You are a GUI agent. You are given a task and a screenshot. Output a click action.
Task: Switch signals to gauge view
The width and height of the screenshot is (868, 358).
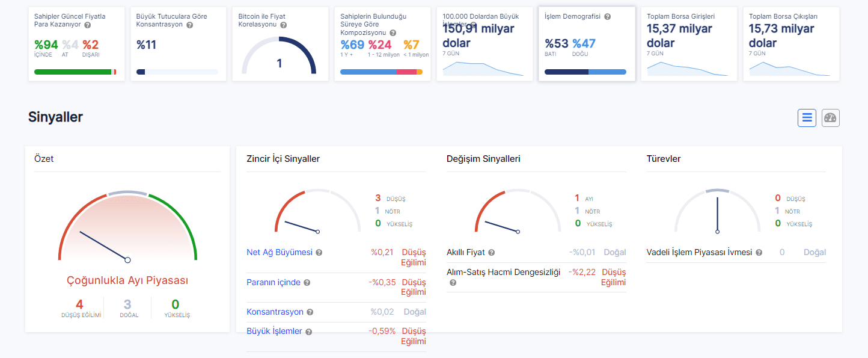click(x=830, y=118)
